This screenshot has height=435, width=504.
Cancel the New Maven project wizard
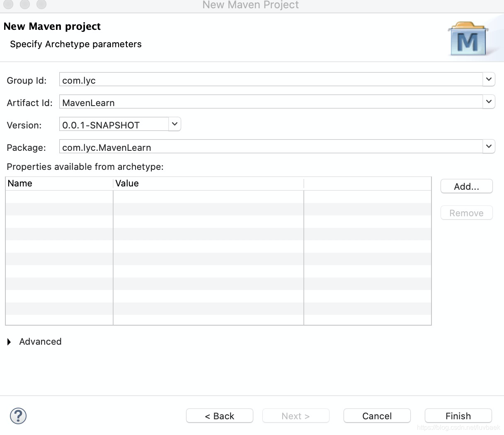[377, 416]
